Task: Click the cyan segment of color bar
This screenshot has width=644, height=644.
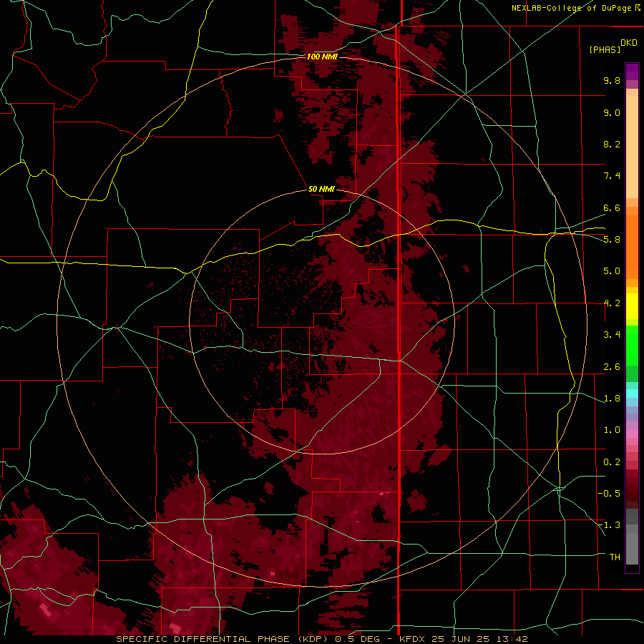Action: point(632,394)
